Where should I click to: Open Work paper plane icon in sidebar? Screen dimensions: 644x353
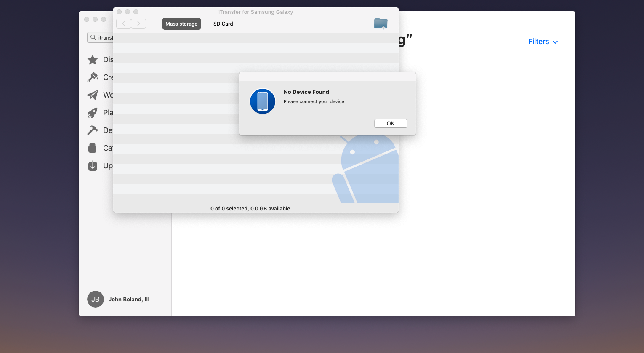[x=93, y=95]
